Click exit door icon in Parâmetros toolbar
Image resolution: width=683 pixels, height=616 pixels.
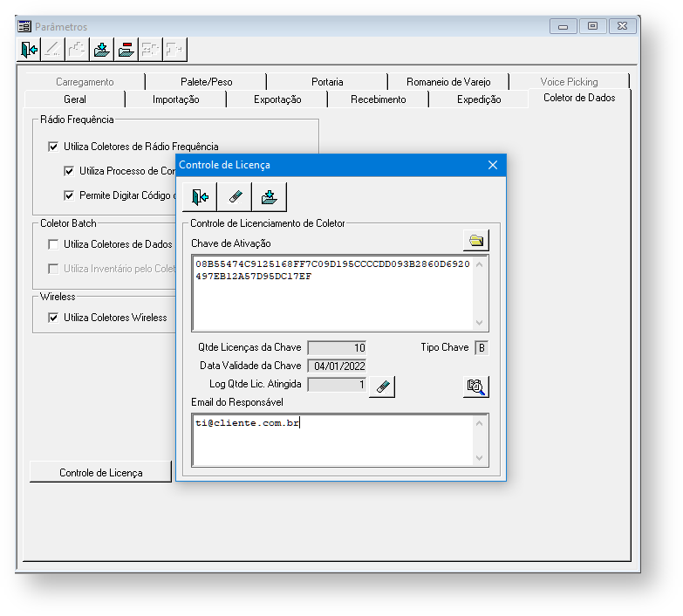29,50
